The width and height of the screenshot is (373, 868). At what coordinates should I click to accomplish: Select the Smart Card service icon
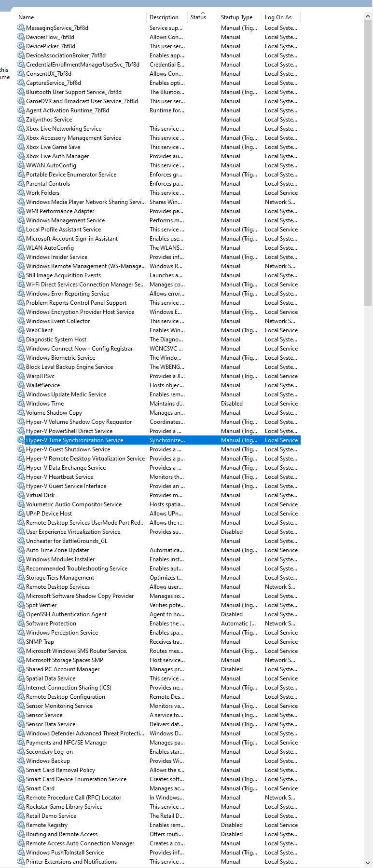(21, 788)
